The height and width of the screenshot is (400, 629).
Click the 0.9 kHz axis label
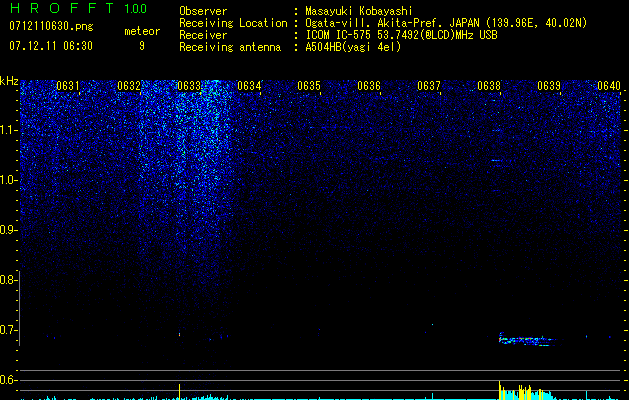pyautogui.click(x=7, y=230)
